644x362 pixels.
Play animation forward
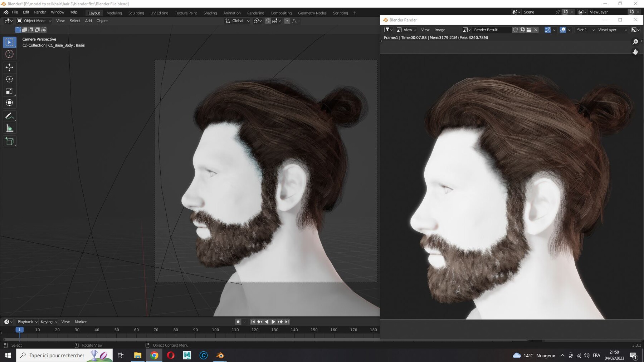click(x=273, y=322)
